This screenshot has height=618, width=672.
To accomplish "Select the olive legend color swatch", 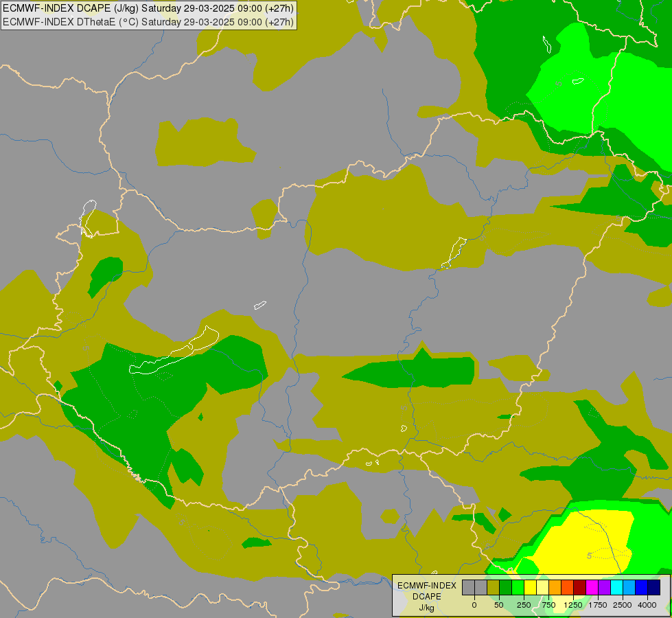I will click(493, 587).
